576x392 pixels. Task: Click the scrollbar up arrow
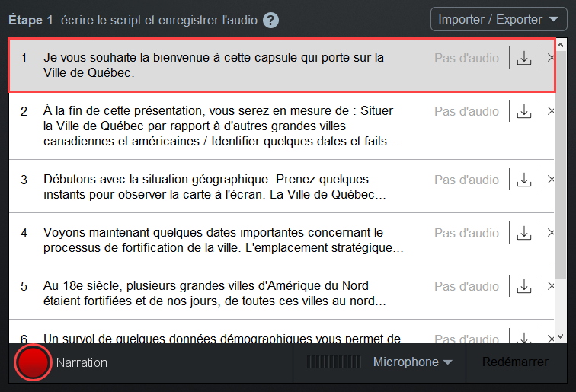point(560,46)
